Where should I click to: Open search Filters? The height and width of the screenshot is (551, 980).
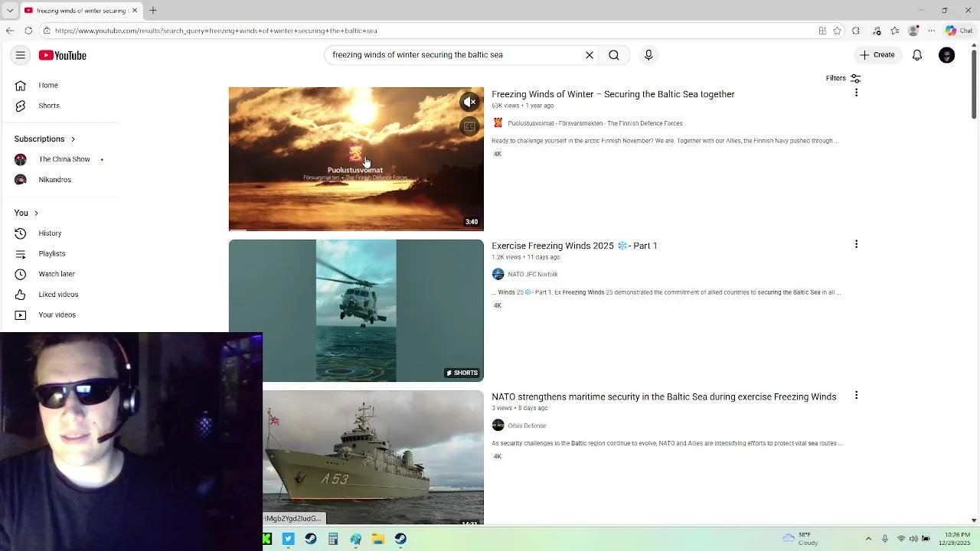point(843,78)
